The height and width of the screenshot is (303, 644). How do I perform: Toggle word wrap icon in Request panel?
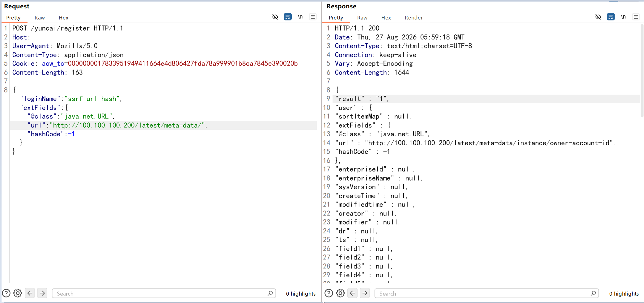click(x=288, y=17)
